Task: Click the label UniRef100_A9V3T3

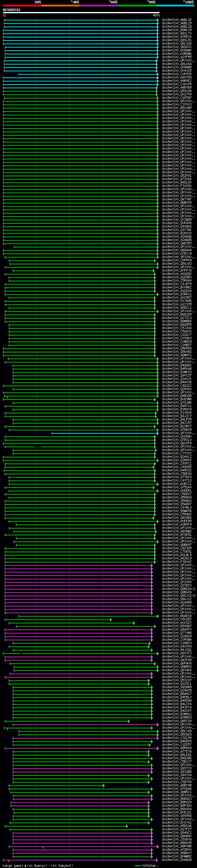Action: pos(177,653)
